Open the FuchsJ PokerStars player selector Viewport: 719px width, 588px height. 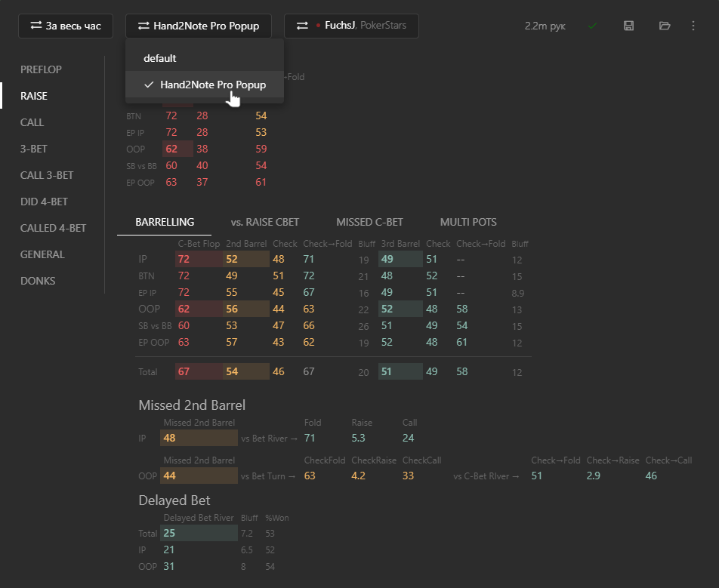351,26
